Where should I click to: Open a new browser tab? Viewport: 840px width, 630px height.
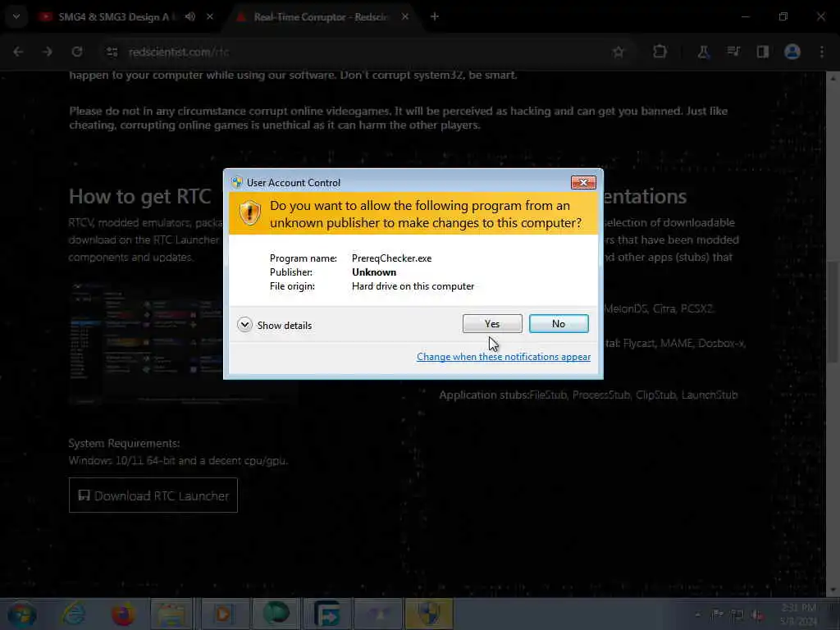tap(435, 17)
